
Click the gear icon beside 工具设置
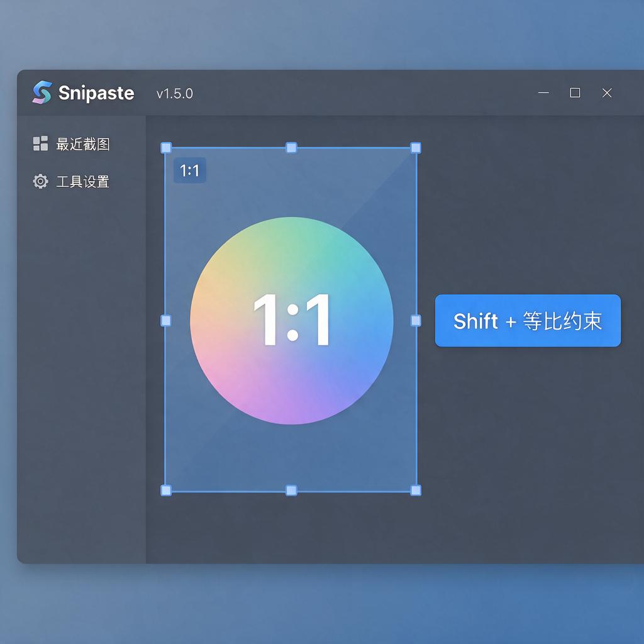40,181
